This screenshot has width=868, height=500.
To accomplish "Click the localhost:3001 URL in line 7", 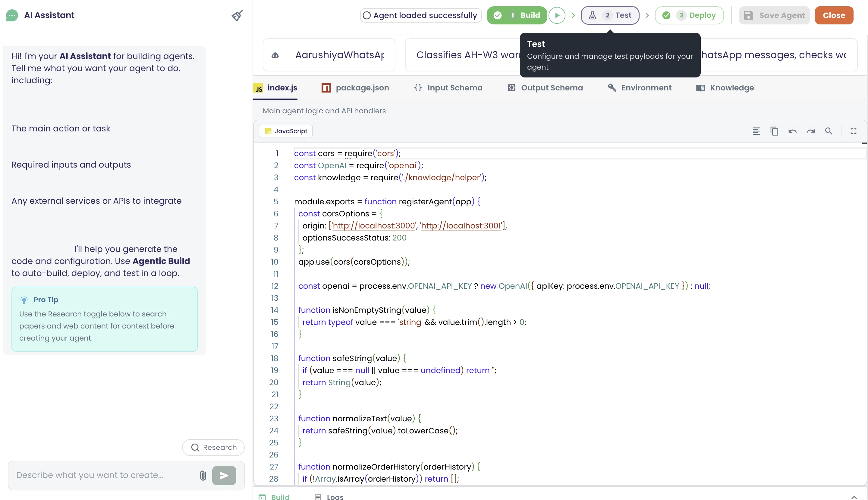I will tap(461, 226).
